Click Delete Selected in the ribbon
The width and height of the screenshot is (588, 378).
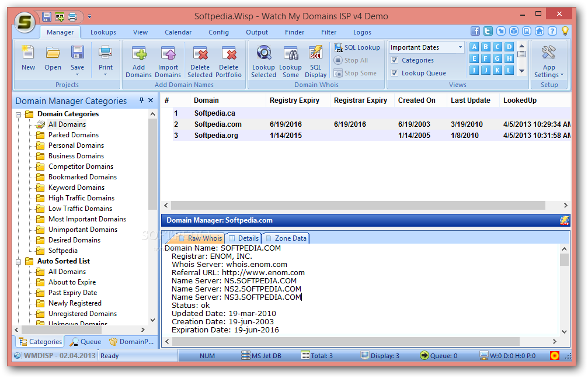[x=200, y=61]
